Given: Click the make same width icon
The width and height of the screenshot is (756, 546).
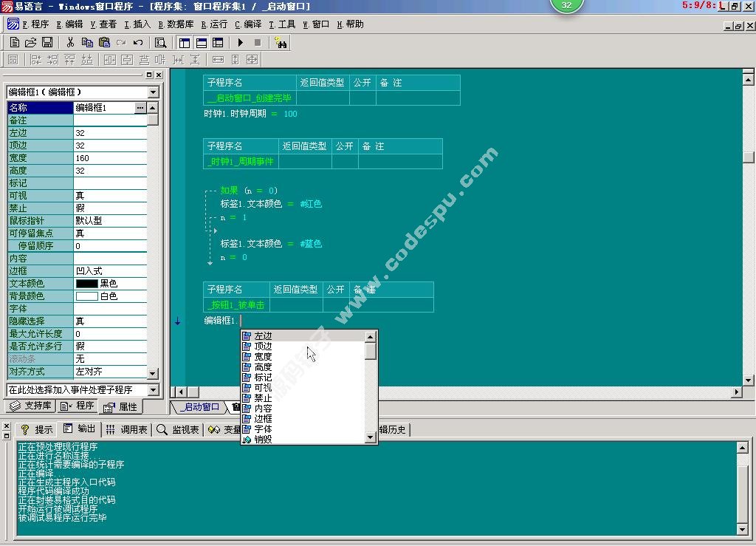Looking at the screenshot, I should tap(218, 60).
